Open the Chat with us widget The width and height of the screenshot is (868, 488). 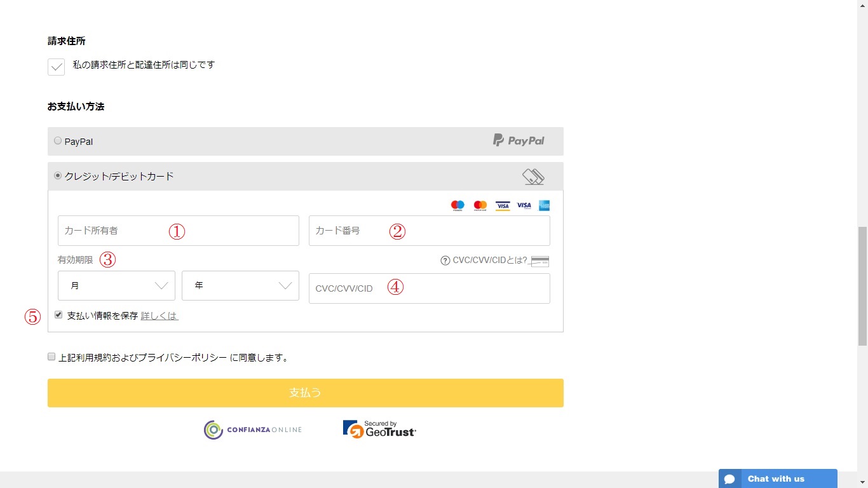point(778,478)
